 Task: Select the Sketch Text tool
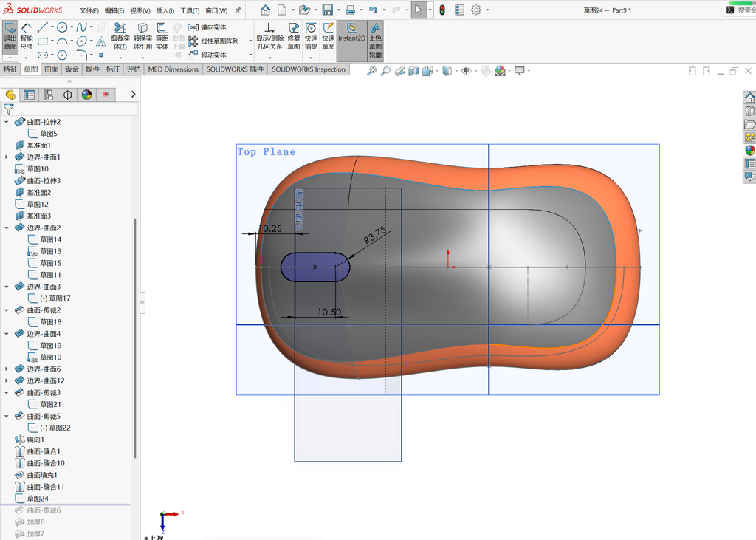pyautogui.click(x=100, y=41)
